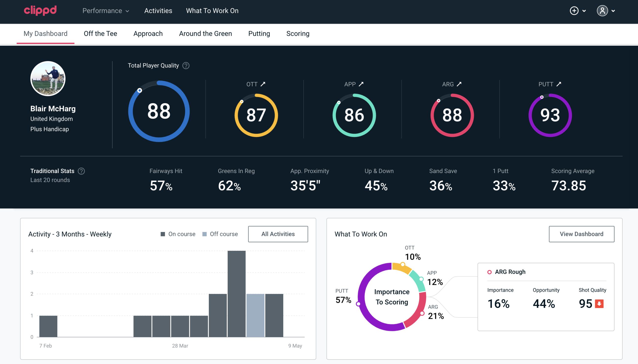Click the All Activities button
This screenshot has width=638, height=364.
tap(278, 234)
